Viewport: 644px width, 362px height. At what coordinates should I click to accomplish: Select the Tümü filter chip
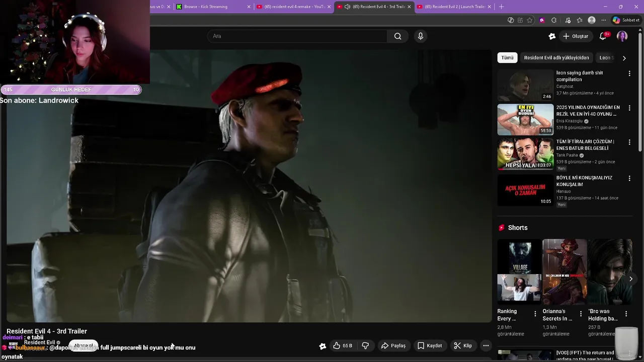[507, 58]
